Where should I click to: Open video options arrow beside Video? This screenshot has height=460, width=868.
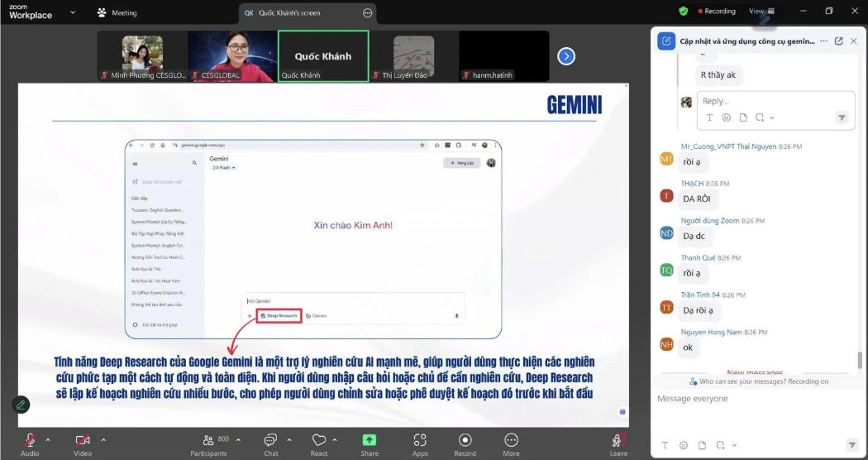[103, 440]
